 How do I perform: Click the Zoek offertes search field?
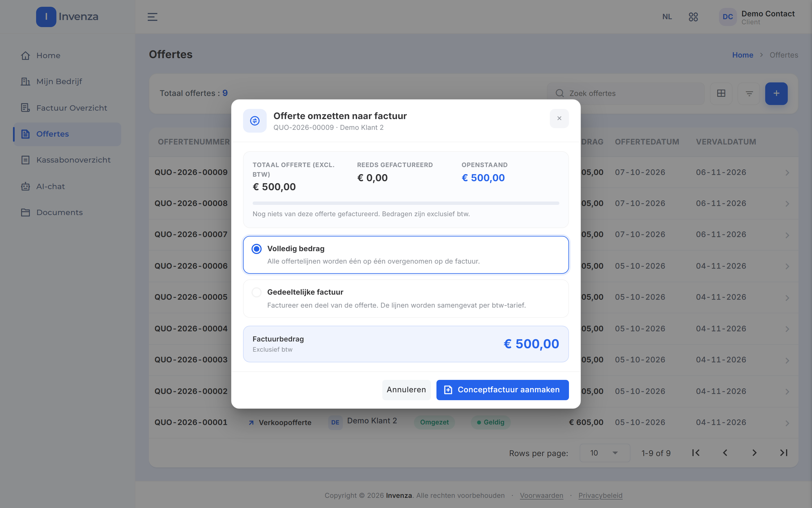click(x=625, y=93)
